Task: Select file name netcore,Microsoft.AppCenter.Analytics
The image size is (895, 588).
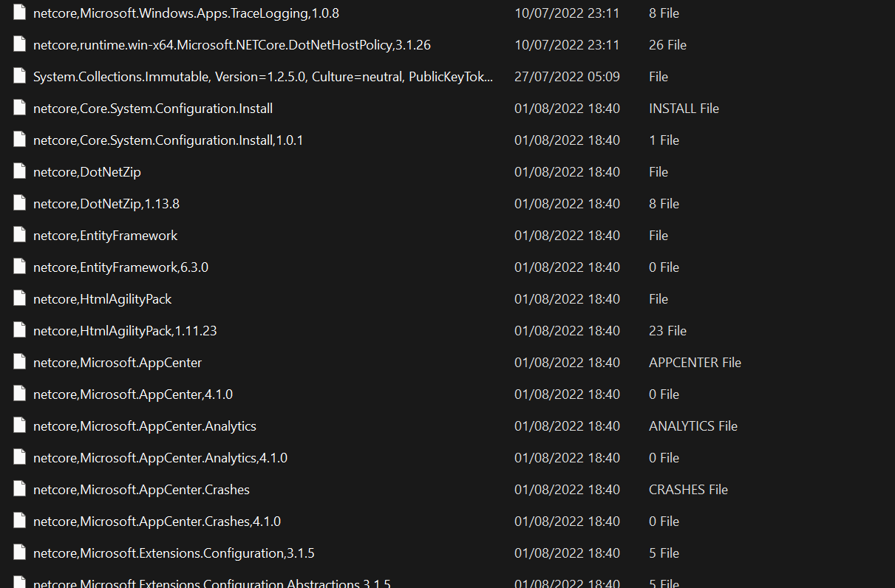Action: tap(145, 426)
